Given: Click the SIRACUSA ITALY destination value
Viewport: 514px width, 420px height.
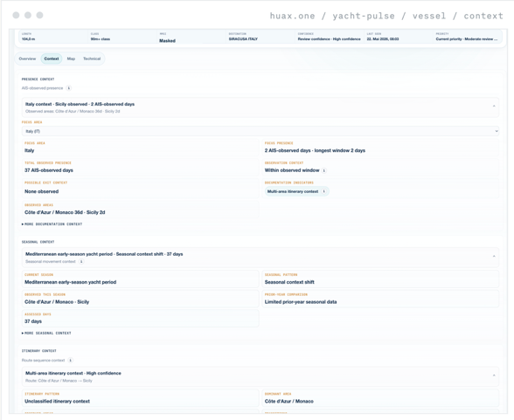Looking at the screenshot, I should tap(243, 39).
